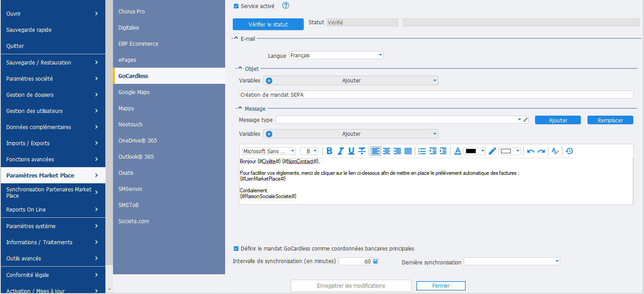
Task: Open Gestion des utilisateurs menu
Action: tap(52, 111)
